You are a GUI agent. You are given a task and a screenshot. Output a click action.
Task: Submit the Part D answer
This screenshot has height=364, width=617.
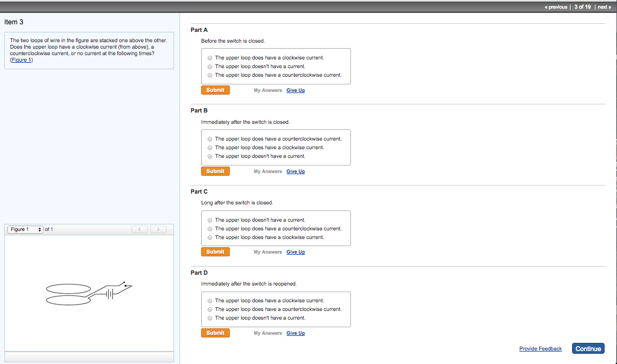pyautogui.click(x=215, y=333)
